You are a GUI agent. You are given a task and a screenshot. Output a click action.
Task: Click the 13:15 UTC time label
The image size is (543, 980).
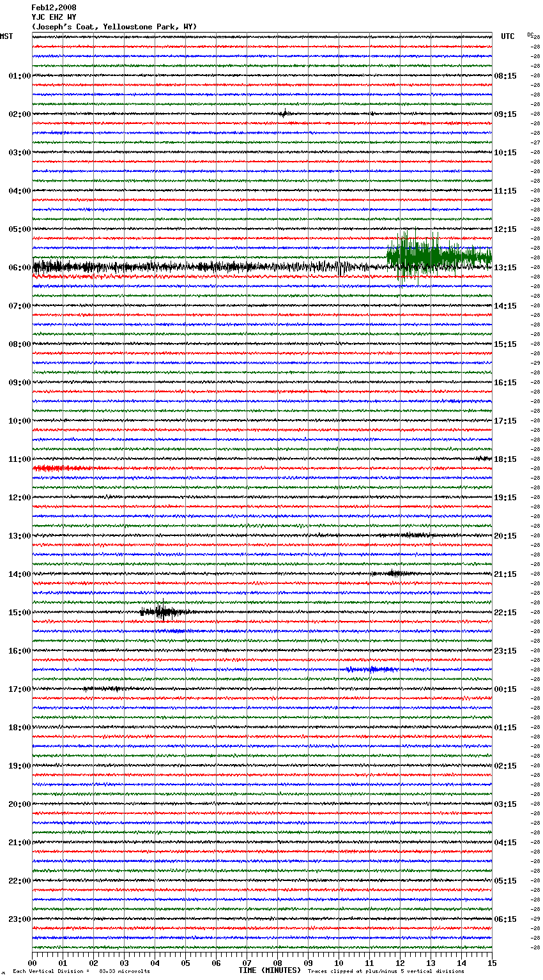tap(505, 268)
